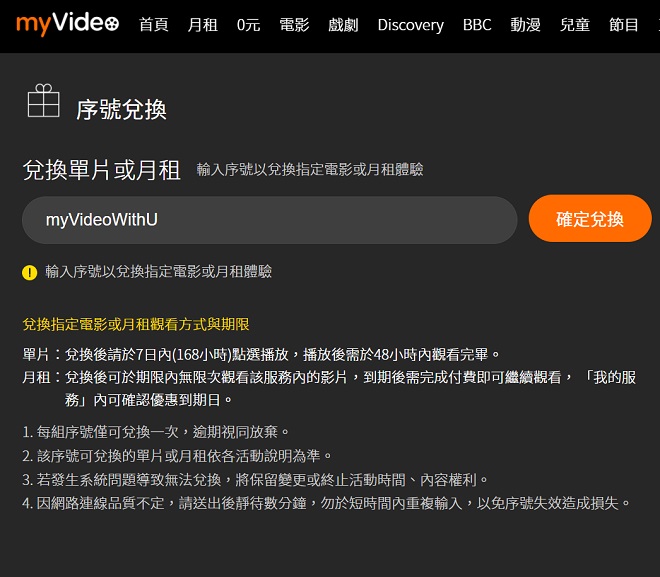Viewport: 660px width, 577px height.
Task: Open the 兒童 kids section
Action: coord(574,25)
